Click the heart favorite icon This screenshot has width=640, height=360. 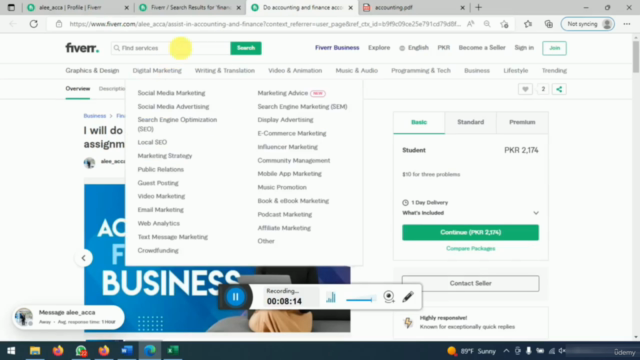525,89
